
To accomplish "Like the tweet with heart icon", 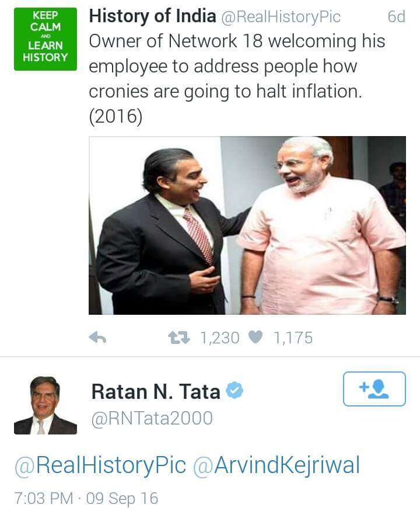I will (x=255, y=338).
